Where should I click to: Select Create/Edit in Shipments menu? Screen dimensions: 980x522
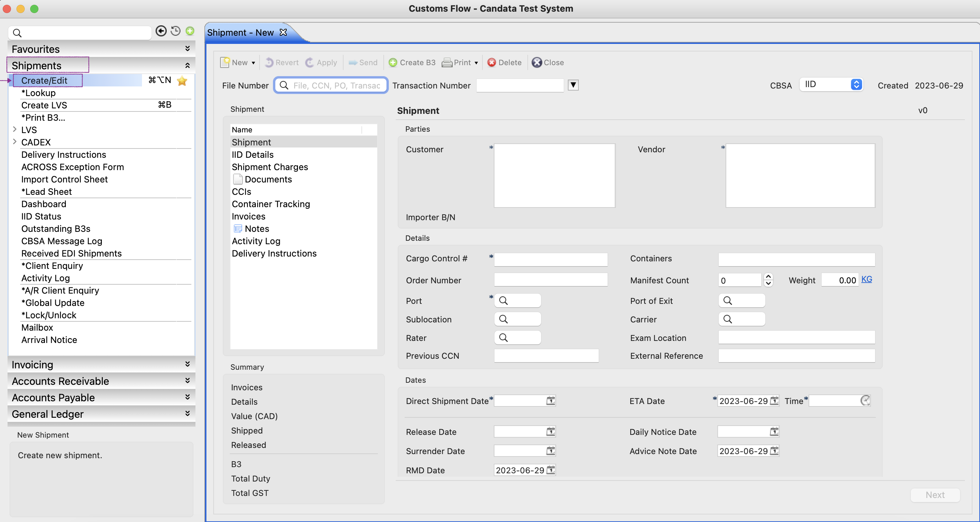(44, 81)
